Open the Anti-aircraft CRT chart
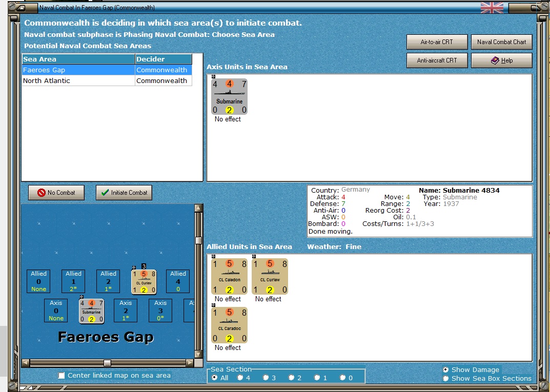Screen dimensions: 550x392 (437, 60)
